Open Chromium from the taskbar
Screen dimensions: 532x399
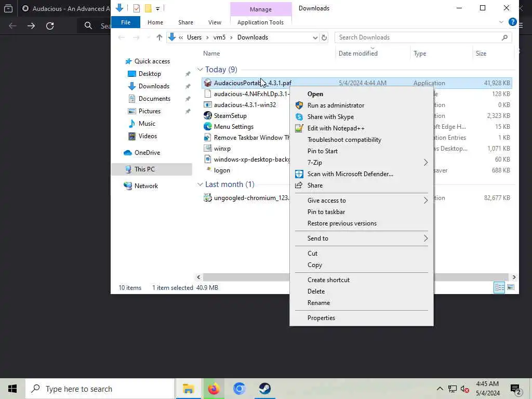click(239, 389)
